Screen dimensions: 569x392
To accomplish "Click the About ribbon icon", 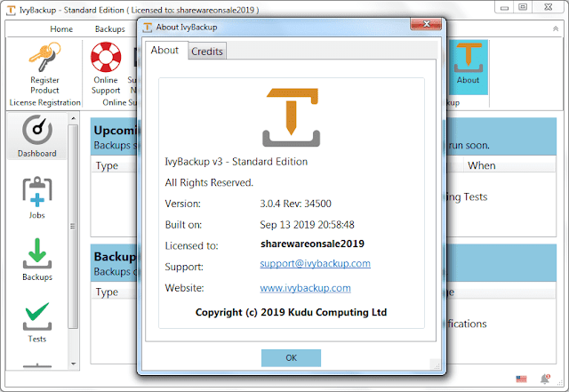I will coord(469,68).
